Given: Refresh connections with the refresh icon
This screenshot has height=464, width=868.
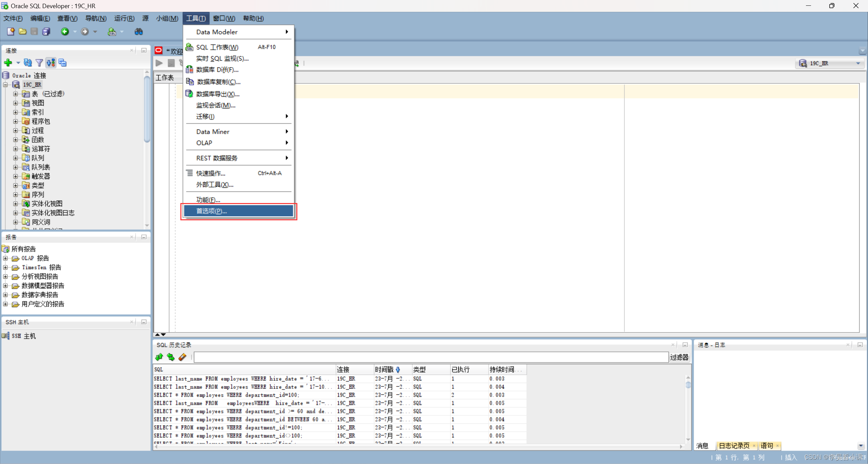Looking at the screenshot, I should [28, 63].
